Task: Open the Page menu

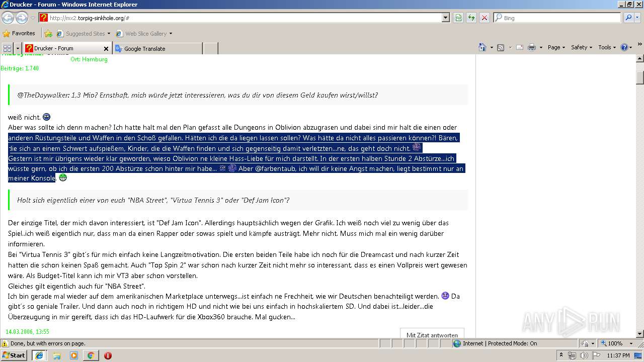Action: tap(556, 47)
